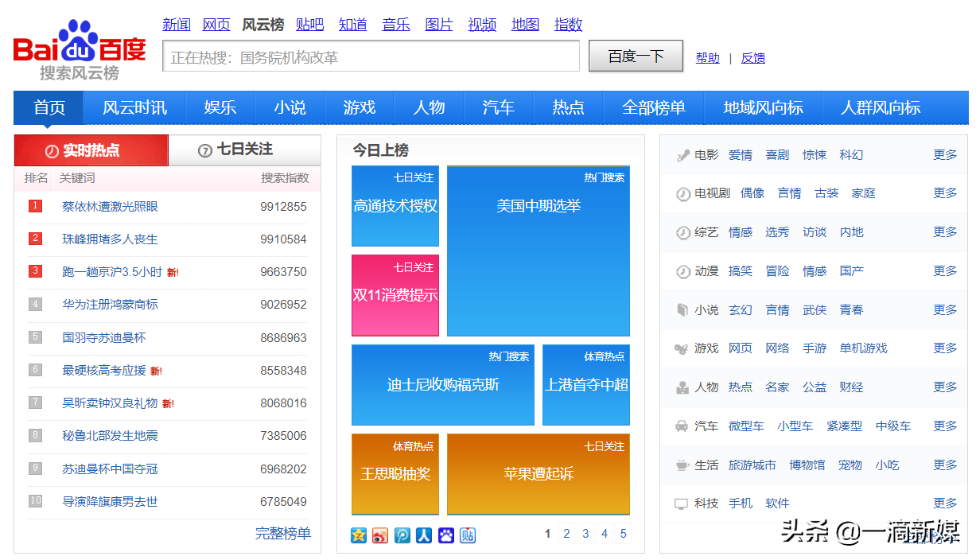Click the QQ空间 share icon
This screenshot has height=560, width=976.
tap(359, 535)
